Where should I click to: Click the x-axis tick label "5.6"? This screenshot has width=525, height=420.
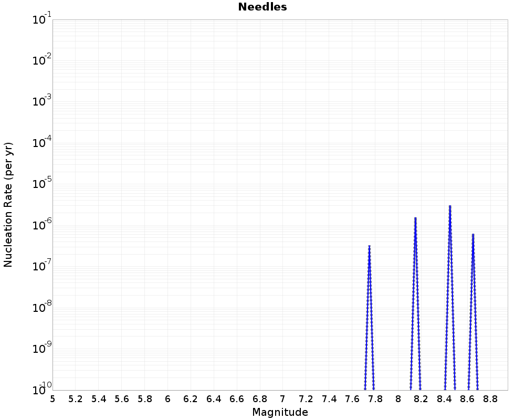122,399
